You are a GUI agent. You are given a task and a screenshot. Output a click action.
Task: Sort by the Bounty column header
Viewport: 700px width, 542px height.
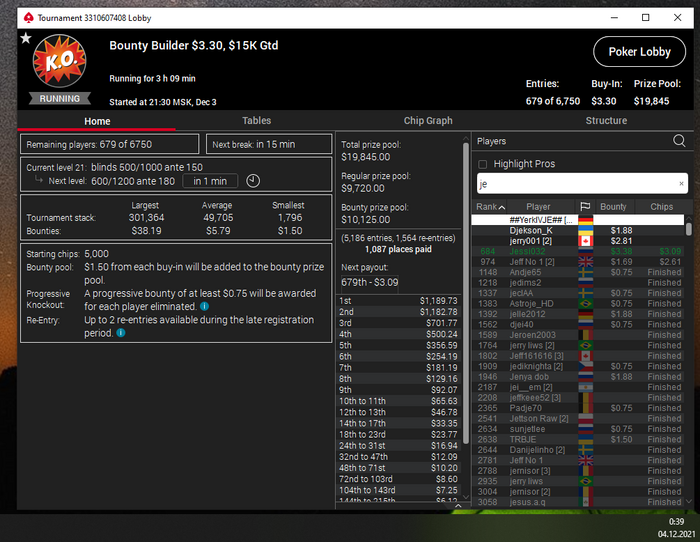click(613, 207)
